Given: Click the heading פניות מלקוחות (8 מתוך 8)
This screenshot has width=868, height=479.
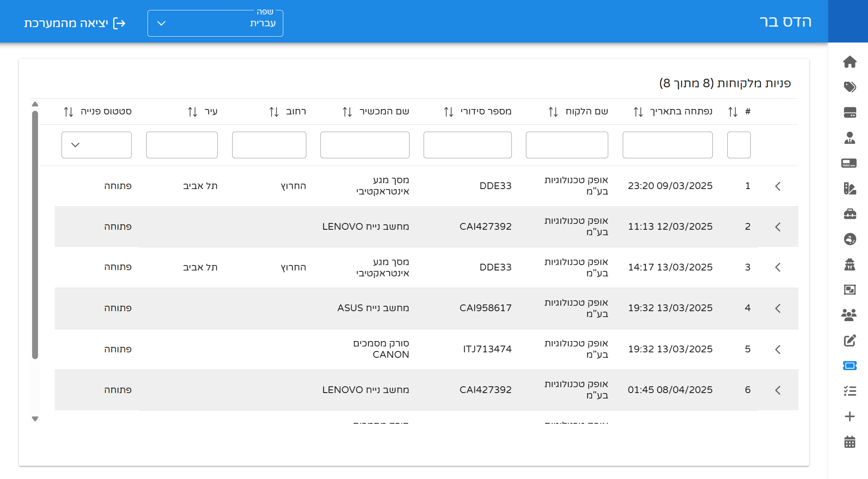Looking at the screenshot, I should (x=725, y=83).
